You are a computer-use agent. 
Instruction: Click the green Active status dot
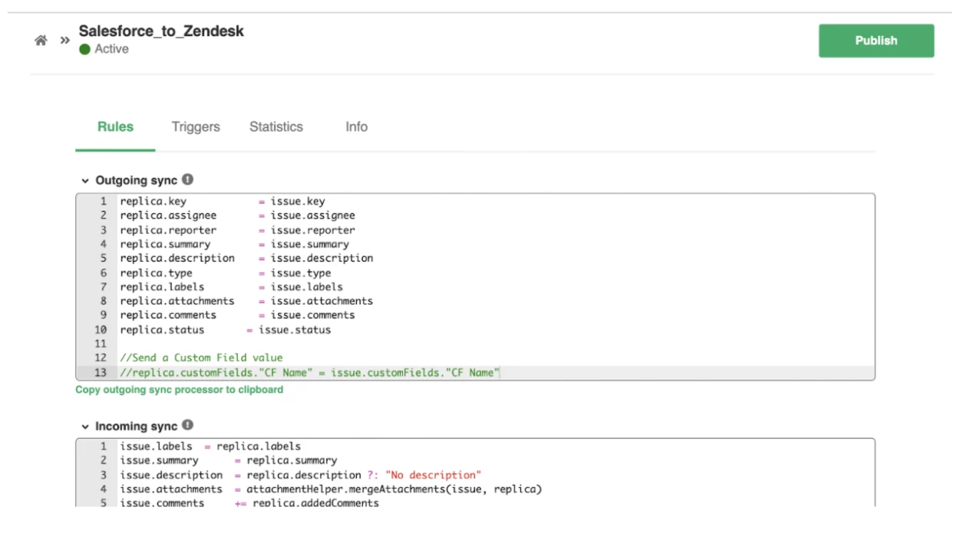[84, 49]
